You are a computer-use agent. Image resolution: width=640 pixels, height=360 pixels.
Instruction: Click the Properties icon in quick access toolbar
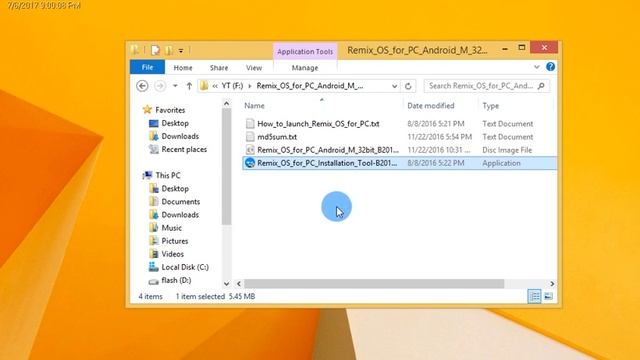[155, 50]
